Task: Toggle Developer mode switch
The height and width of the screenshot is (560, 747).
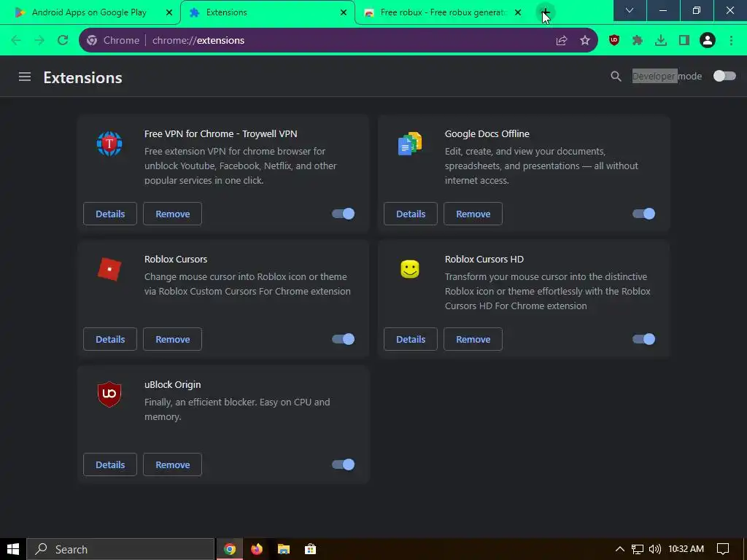Action: pos(724,76)
